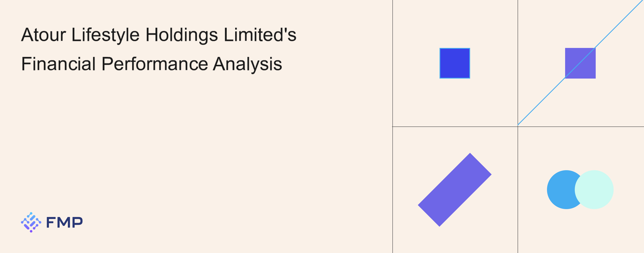The height and width of the screenshot is (253, 644).
Task: Click the tilted purple rectangle shape
Action: tap(454, 190)
